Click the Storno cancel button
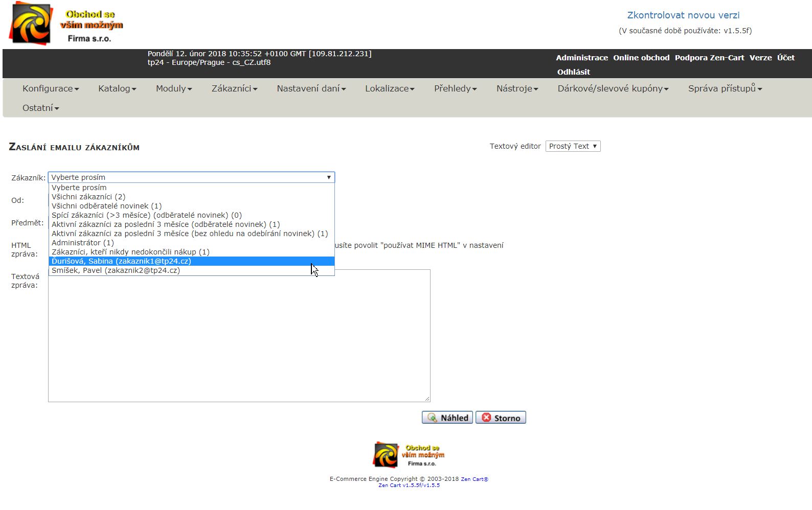 click(x=501, y=418)
